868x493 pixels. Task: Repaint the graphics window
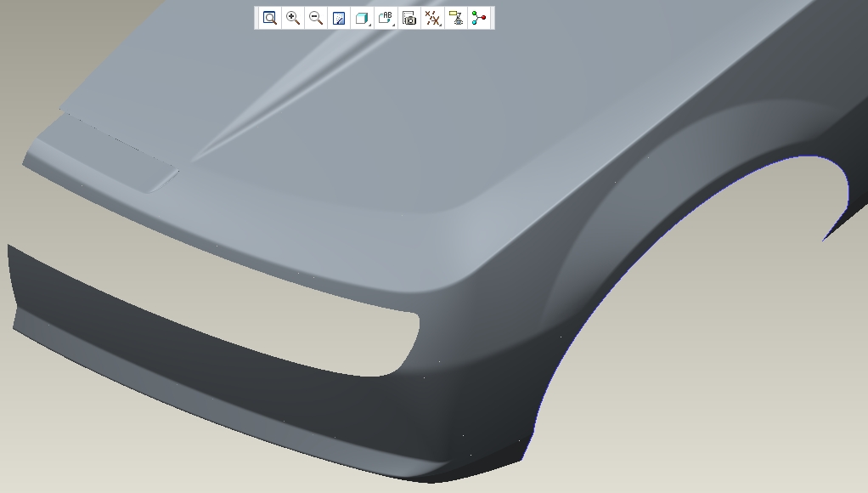point(339,19)
